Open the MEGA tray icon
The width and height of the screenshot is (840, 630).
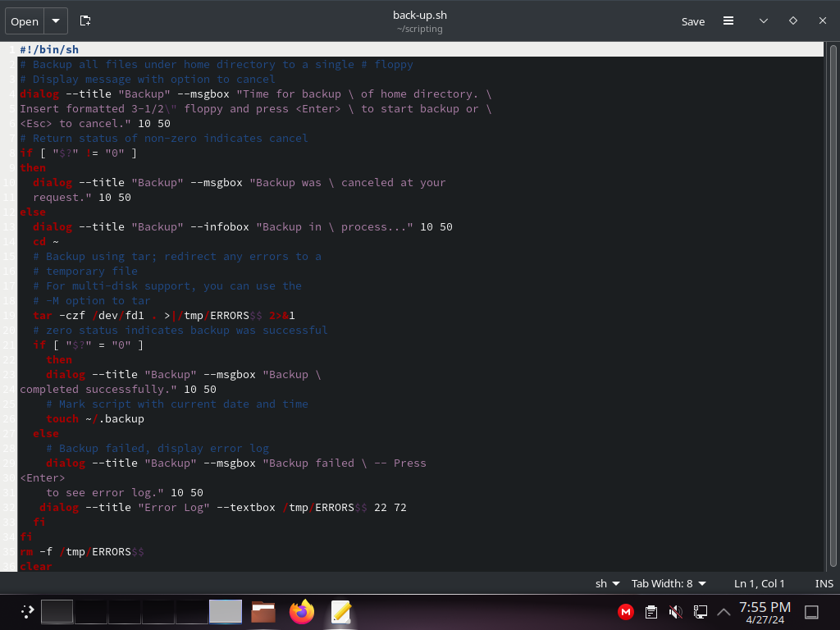pyautogui.click(x=626, y=612)
